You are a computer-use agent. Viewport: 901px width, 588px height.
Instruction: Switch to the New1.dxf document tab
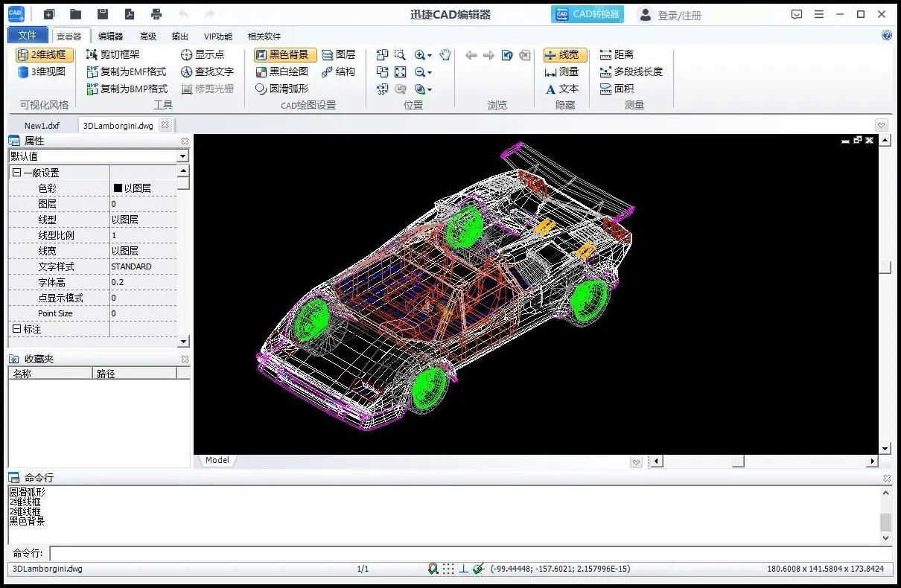point(42,126)
